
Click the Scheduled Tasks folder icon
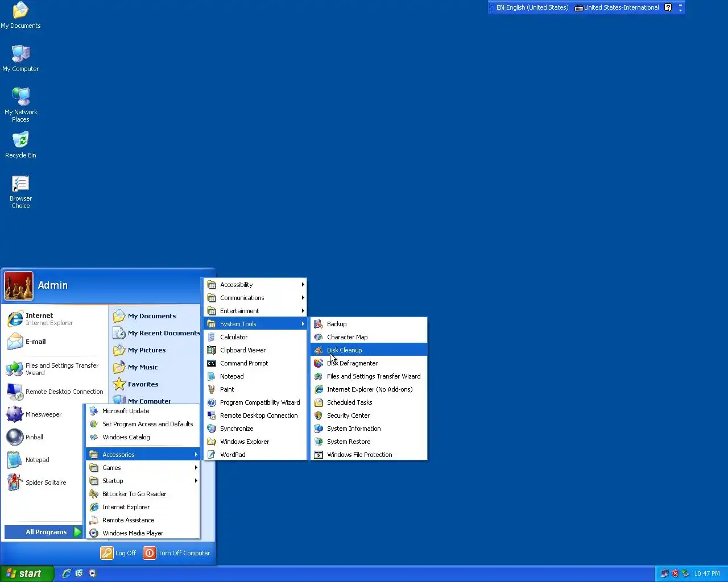[318, 402]
